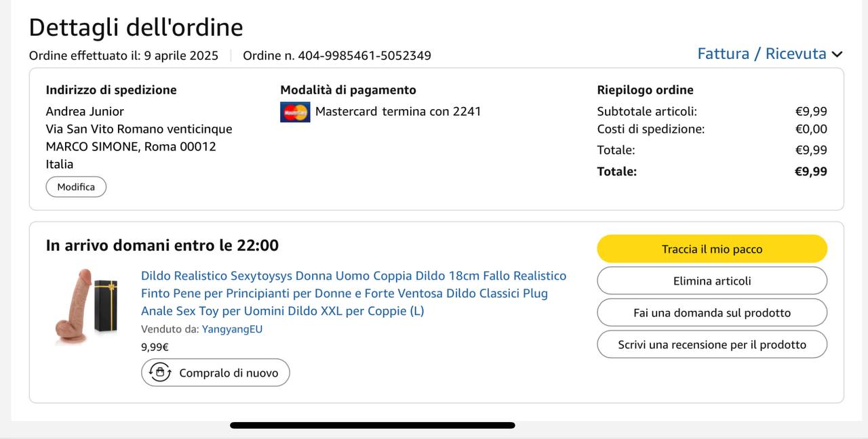Click the recipient name Andrea Junior
Screen dimensions: 868x439
click(x=85, y=111)
